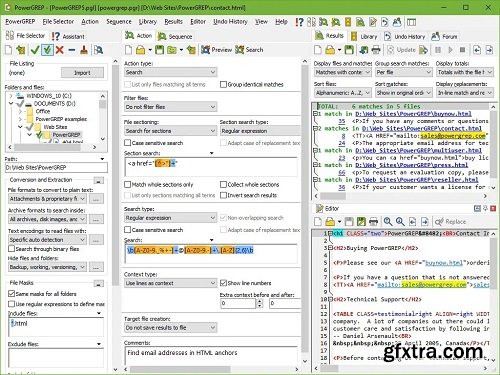Open the Sort files dropdown
Screen dimensions: 500x375
pos(343,93)
